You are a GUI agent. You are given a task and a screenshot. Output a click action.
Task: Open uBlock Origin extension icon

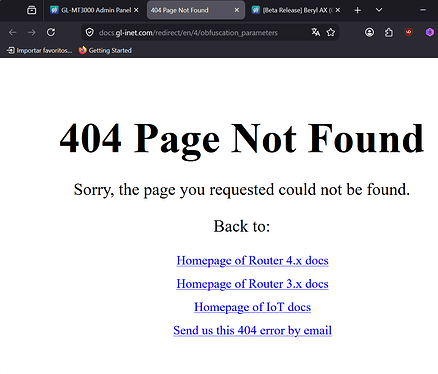409,32
